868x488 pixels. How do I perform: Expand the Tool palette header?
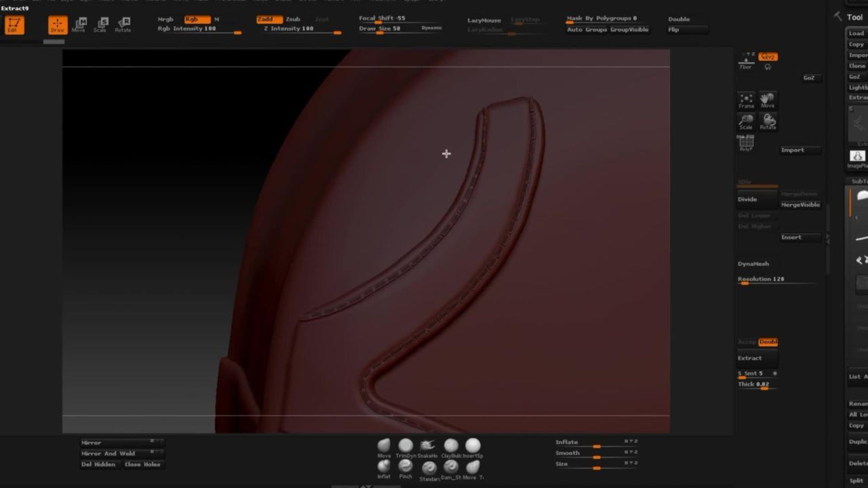[x=854, y=17]
